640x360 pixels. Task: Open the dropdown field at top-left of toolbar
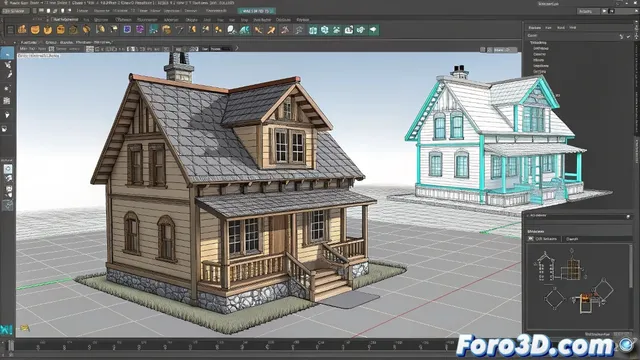[16, 11]
